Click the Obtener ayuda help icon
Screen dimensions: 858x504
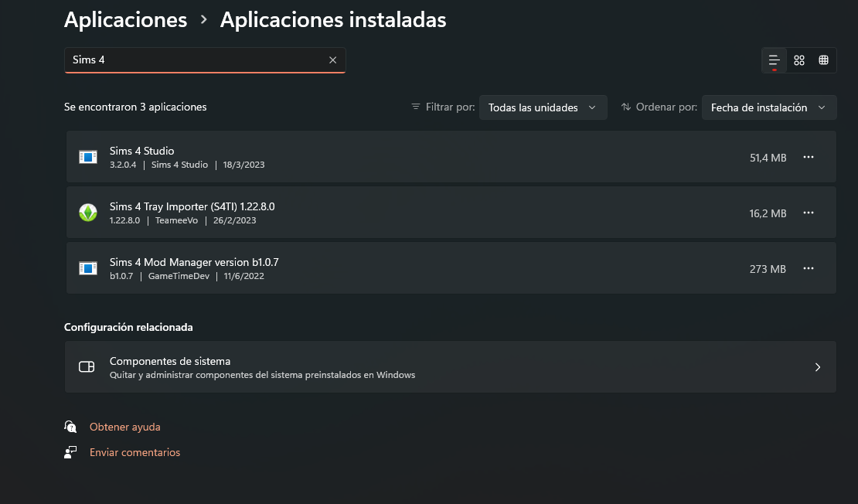coord(70,426)
